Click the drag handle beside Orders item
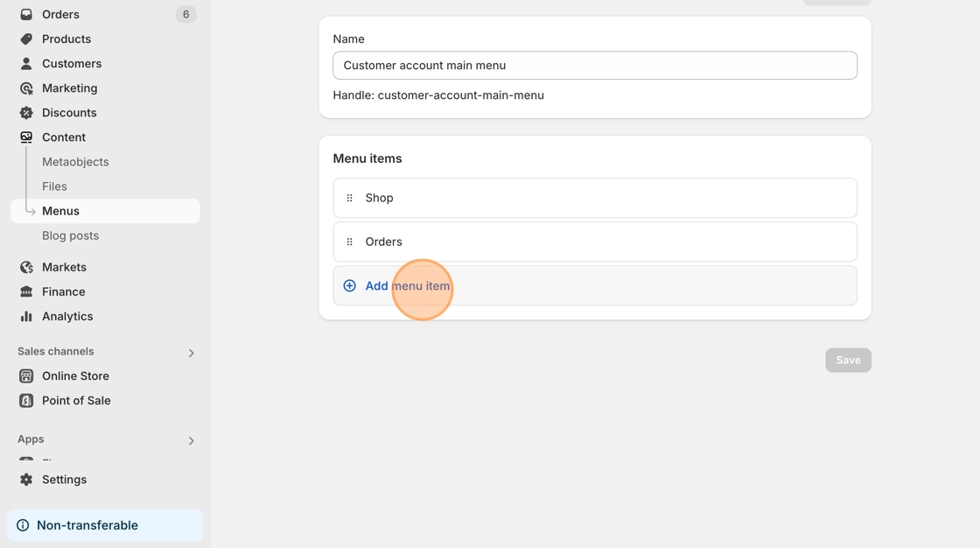 click(x=349, y=242)
